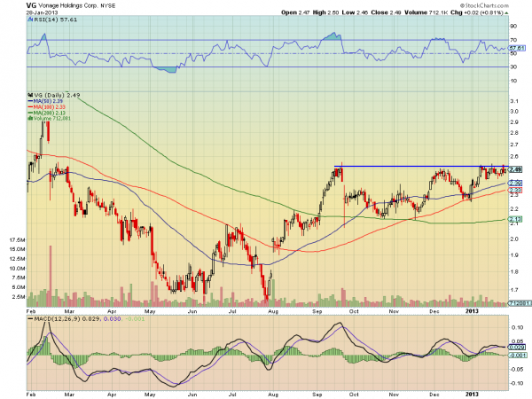Click the 712081 volume tag at right edge
The height and width of the screenshot is (399, 532).
point(519,303)
